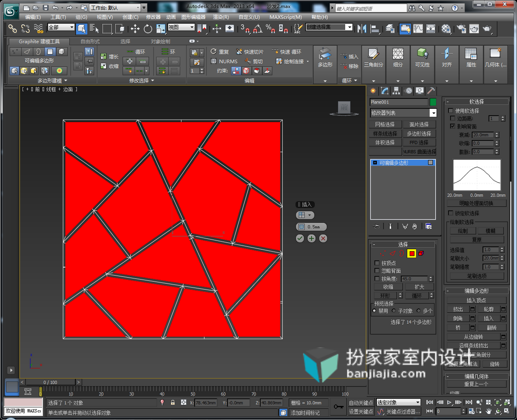This screenshot has width=517, height=420.
Task: Choose the Select and Move tool
Action: 135,28
